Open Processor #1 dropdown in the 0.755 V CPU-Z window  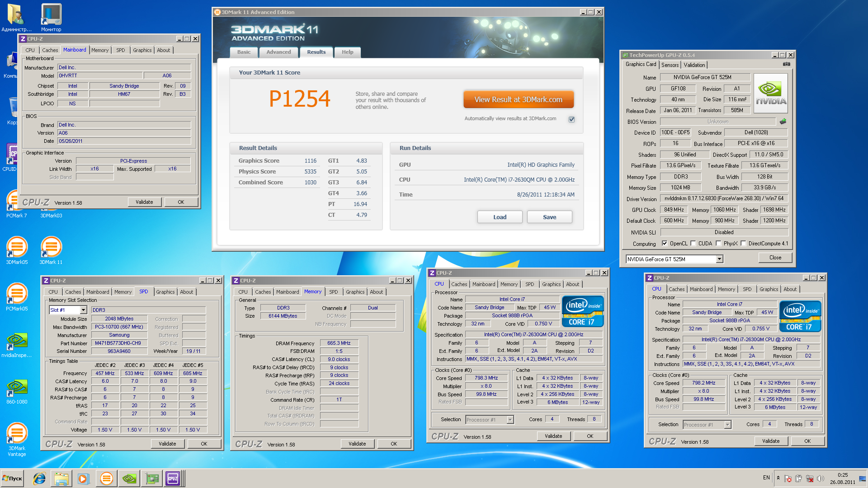pyautogui.click(x=727, y=425)
